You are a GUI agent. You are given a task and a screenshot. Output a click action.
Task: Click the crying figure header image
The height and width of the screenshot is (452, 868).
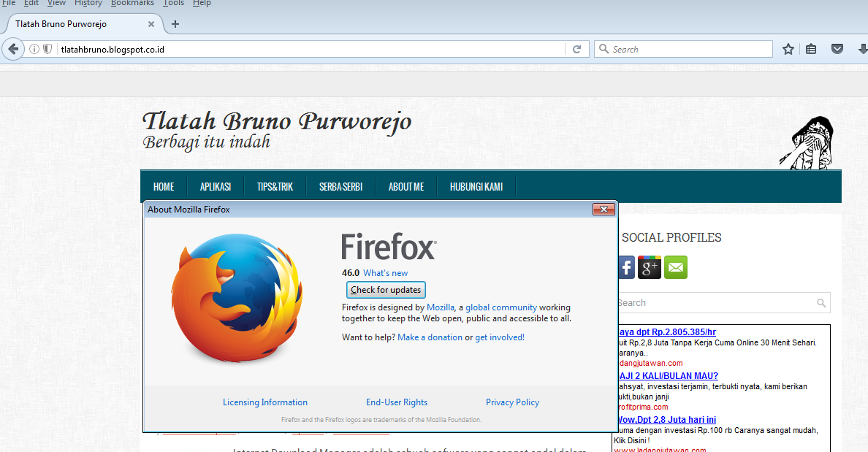pyautogui.click(x=807, y=142)
